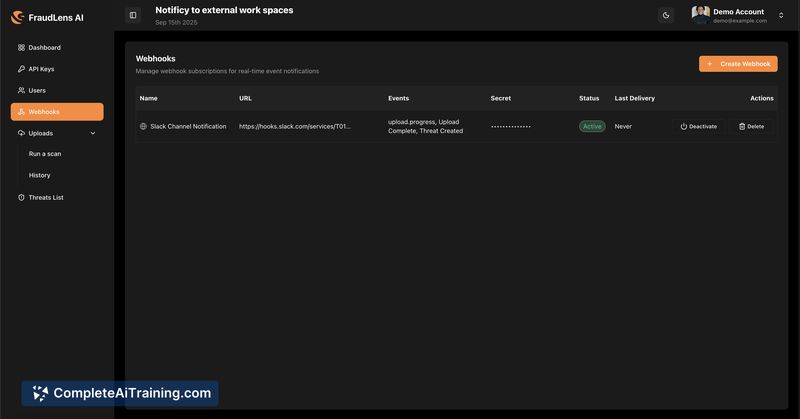Click the Active status badge
Viewport: 800px width, 419px height.
point(592,127)
